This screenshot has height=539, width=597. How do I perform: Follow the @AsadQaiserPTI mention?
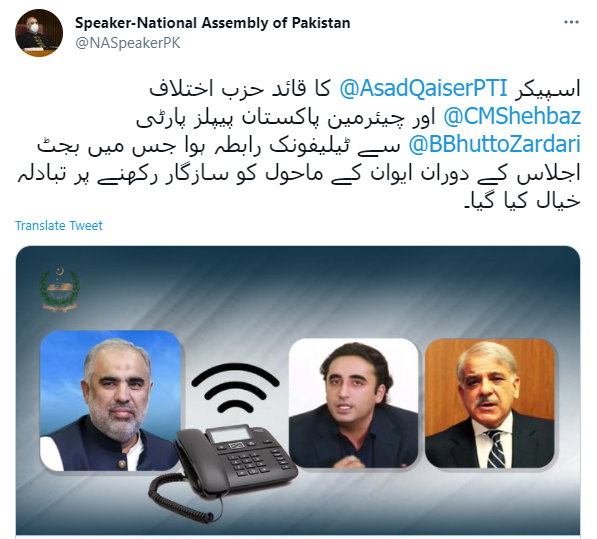423,88
